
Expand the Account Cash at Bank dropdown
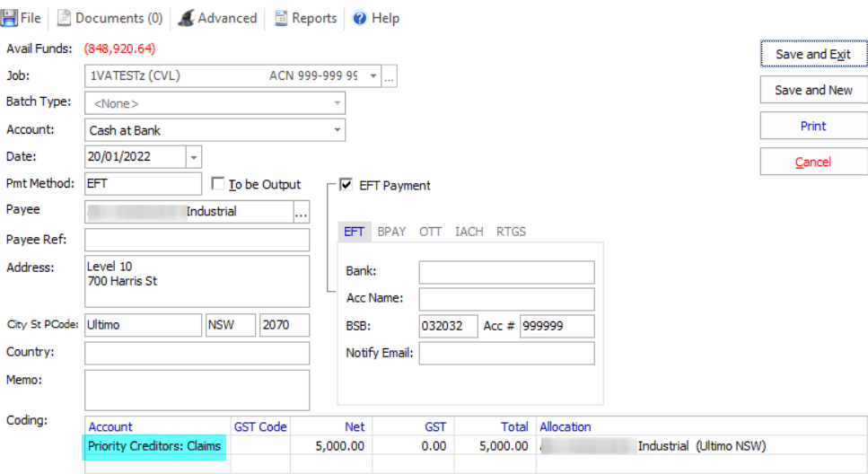coord(338,130)
